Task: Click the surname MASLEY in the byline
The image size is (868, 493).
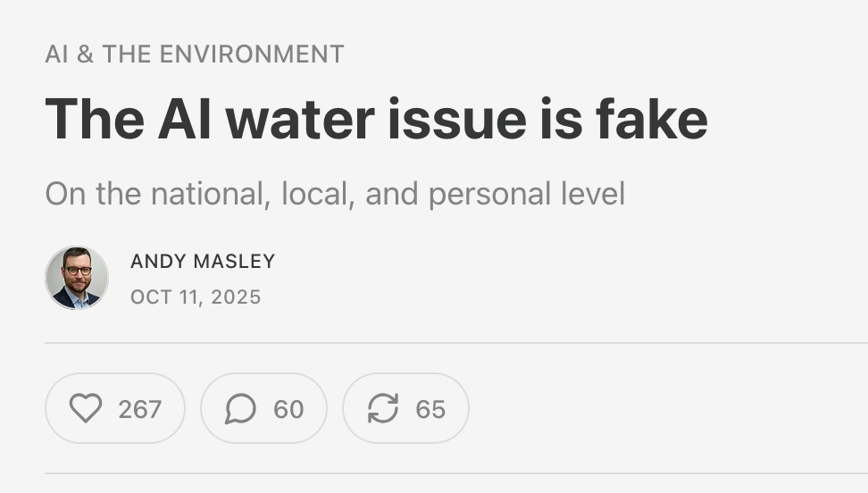Action: 237,262
